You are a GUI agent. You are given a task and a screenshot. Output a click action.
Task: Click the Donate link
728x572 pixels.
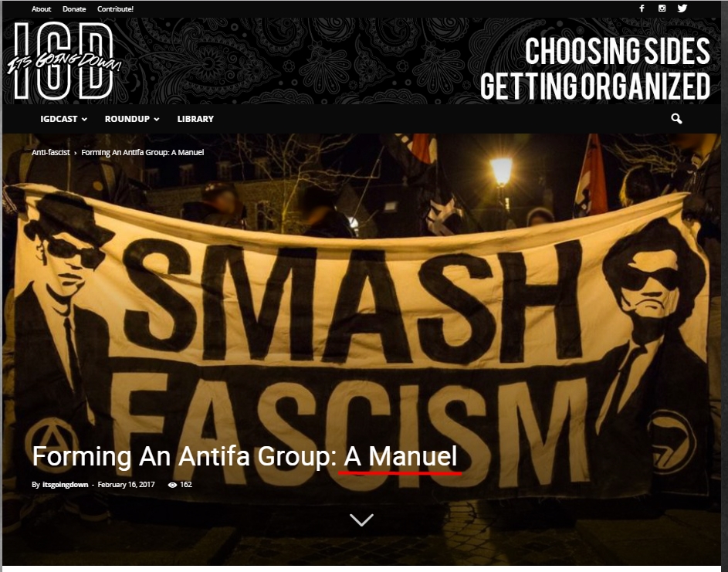click(74, 8)
